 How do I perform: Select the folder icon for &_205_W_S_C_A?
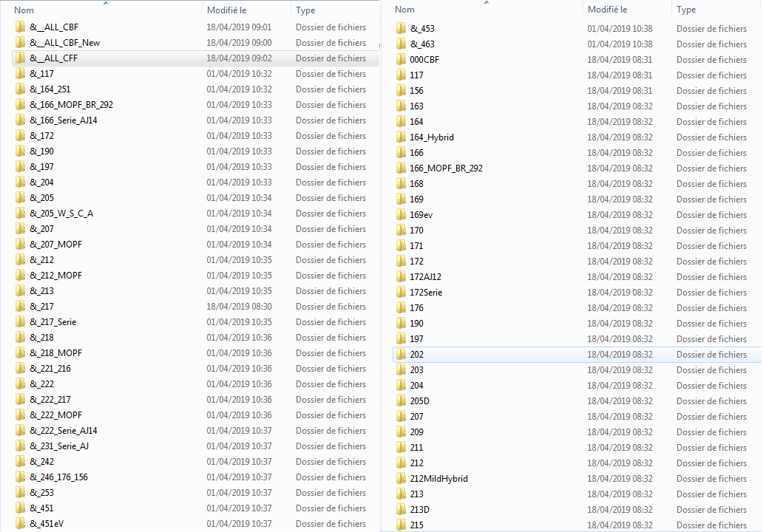click(20, 214)
